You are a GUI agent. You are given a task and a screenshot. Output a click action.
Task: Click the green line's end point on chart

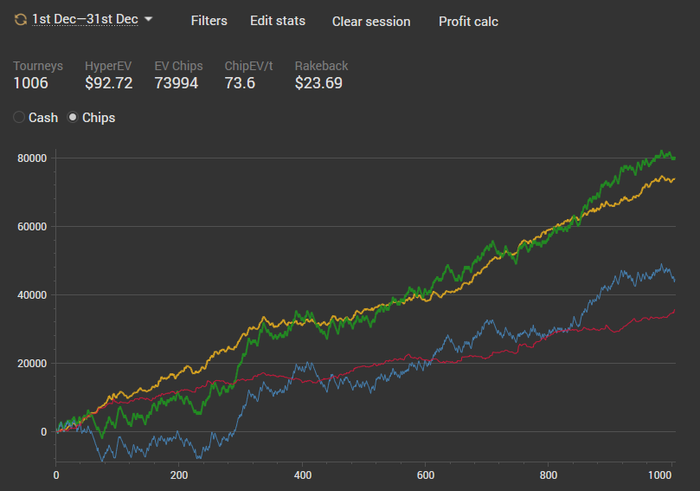click(674, 158)
